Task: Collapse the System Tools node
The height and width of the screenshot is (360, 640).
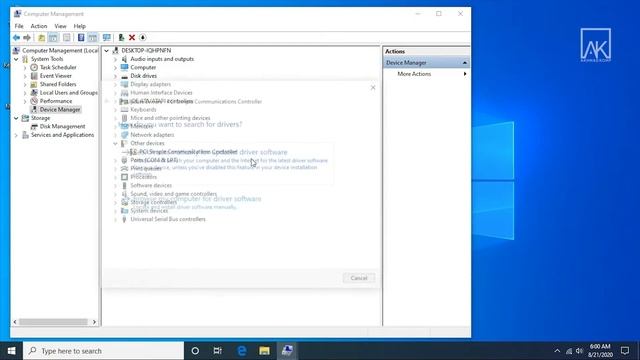Action: point(16,59)
